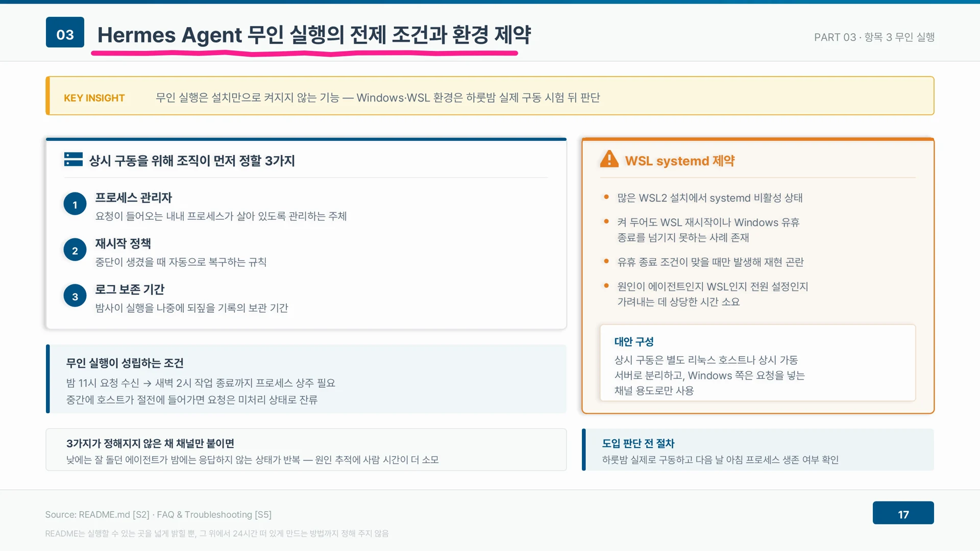Click the Source: README.md [S2] citation line
The width and height of the screenshot is (980, 551).
pos(158,515)
